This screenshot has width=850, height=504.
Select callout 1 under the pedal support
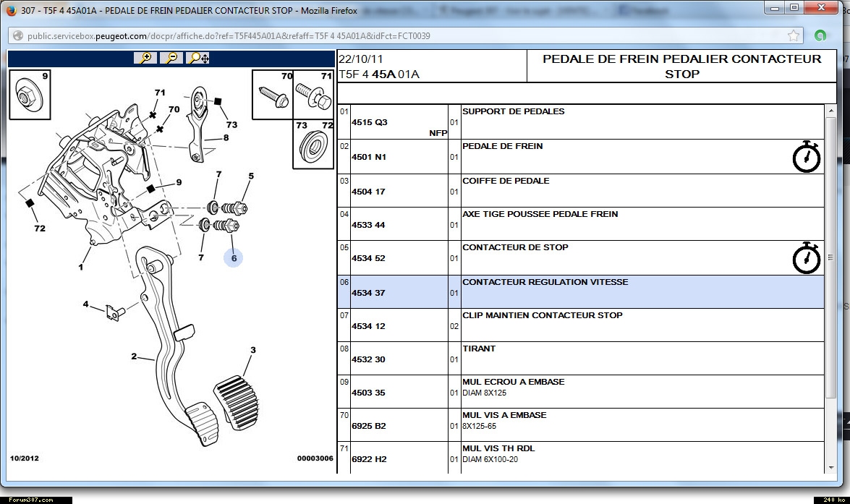(81, 267)
